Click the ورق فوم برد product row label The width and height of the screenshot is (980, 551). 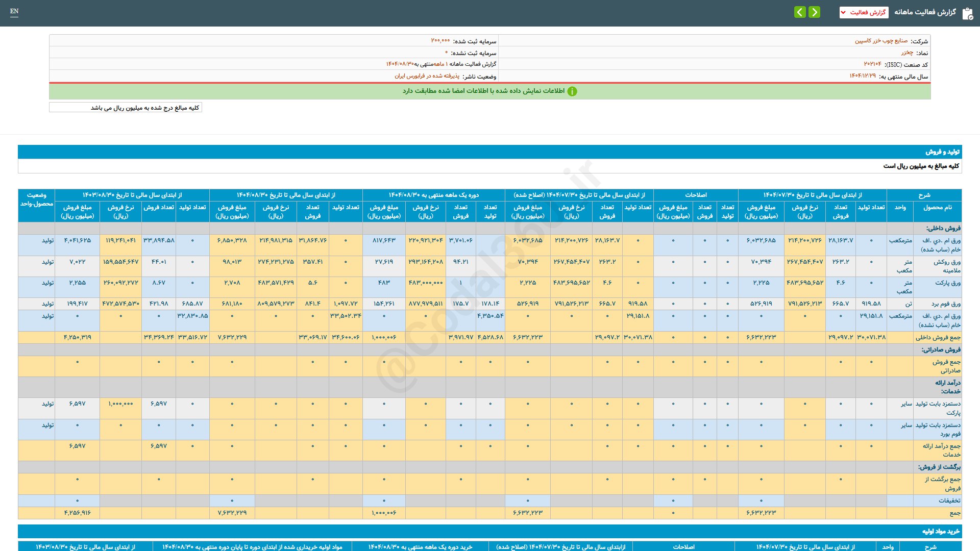click(946, 304)
